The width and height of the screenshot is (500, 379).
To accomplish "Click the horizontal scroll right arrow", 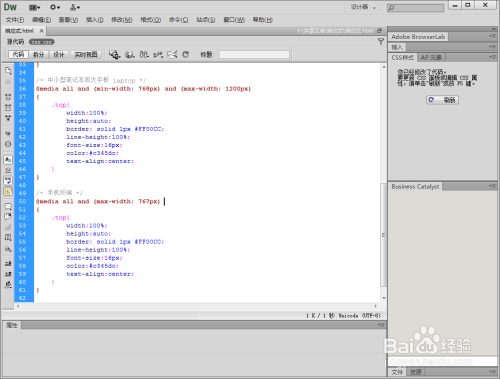I will pos(376,306).
